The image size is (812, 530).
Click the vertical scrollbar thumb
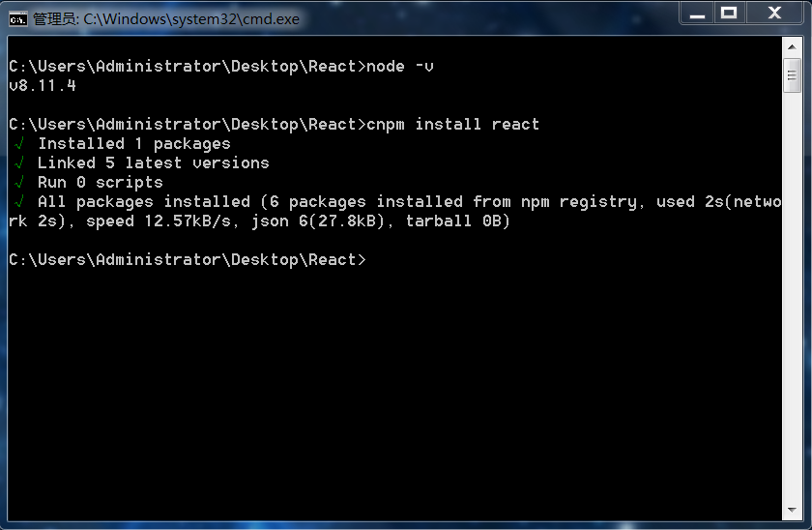point(792,75)
